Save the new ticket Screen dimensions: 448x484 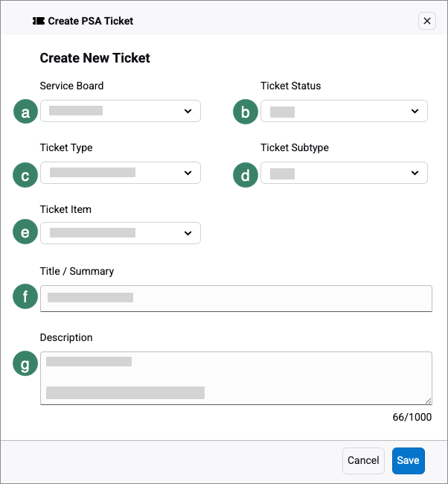408,460
